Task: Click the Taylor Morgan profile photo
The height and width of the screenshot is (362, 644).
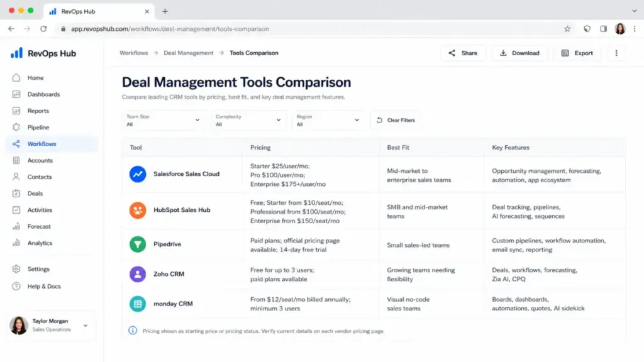Action: pyautogui.click(x=18, y=326)
